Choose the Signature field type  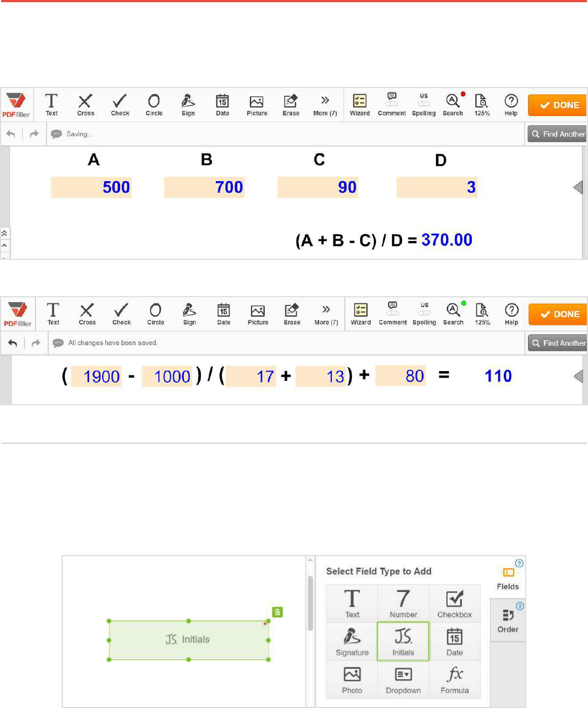coord(352,642)
